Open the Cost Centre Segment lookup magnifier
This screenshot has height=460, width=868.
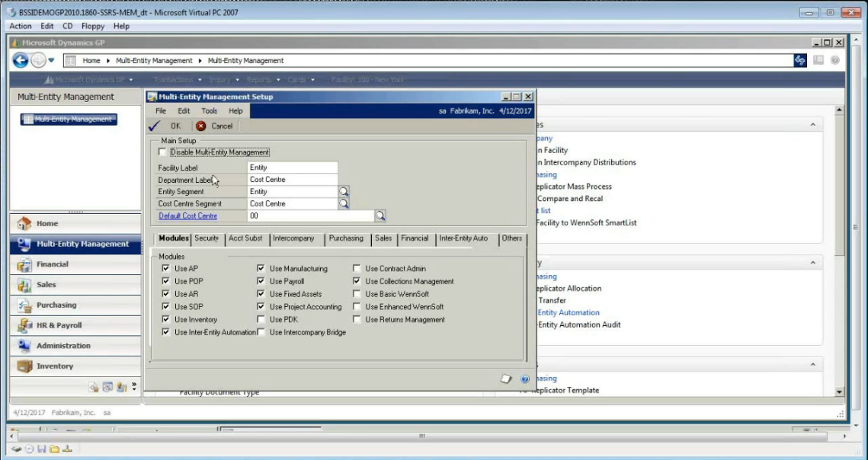[x=344, y=203]
